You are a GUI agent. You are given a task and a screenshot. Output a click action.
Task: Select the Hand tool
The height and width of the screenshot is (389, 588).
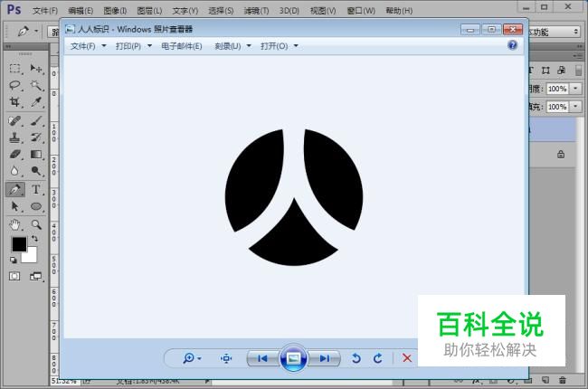point(15,224)
